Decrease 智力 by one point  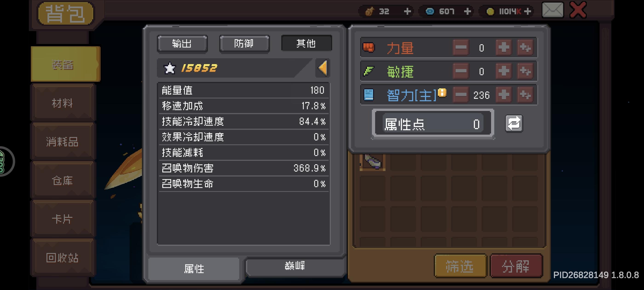(x=461, y=95)
